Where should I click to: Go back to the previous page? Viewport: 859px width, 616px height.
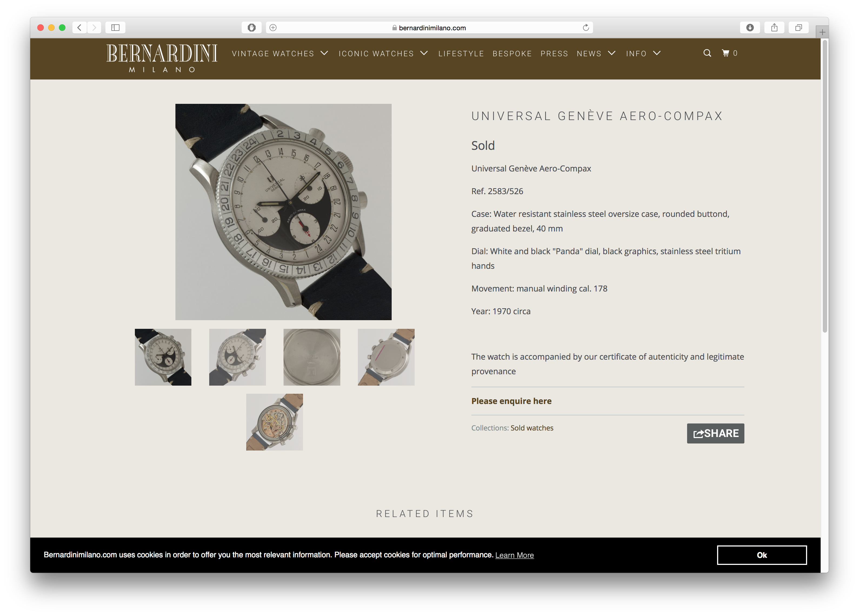coord(79,28)
